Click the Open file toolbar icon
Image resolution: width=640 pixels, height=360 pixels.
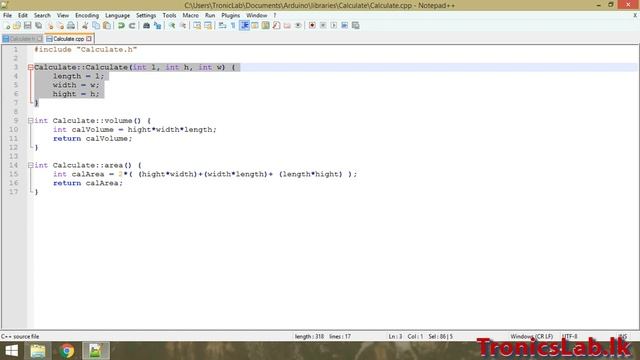(17, 26)
